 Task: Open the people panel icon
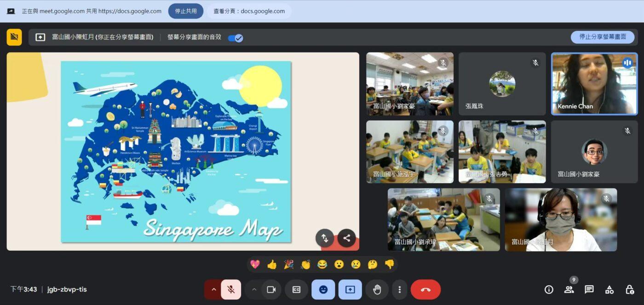pyautogui.click(x=569, y=289)
